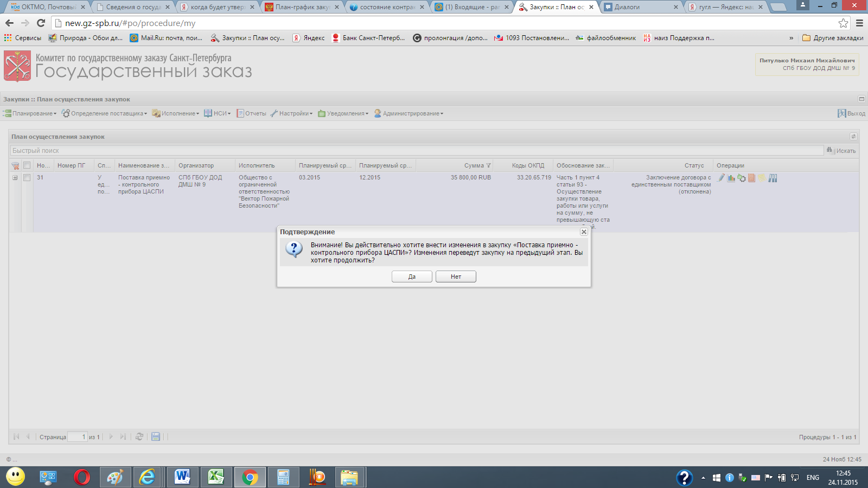Click the panel tool icon in the План осуществления закупок header

tap(853, 136)
